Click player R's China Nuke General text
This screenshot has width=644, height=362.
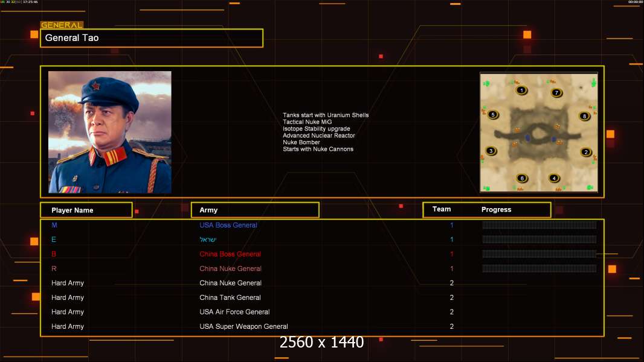click(230, 268)
